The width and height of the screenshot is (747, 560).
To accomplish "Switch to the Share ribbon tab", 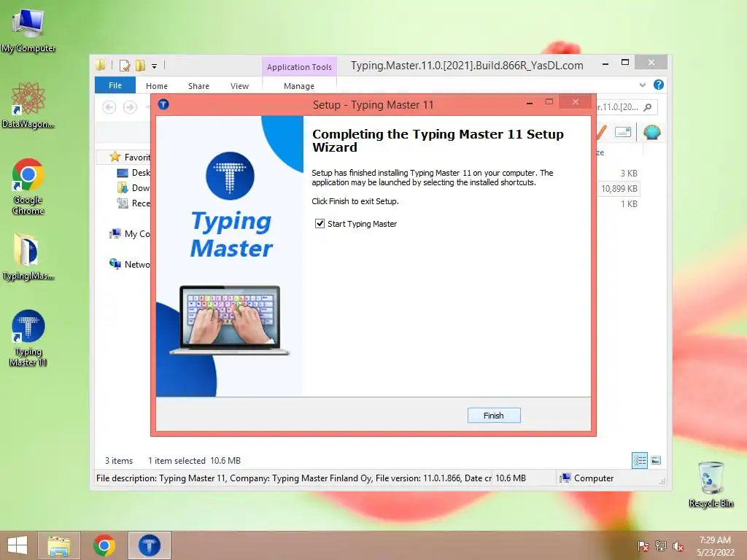I will point(198,86).
